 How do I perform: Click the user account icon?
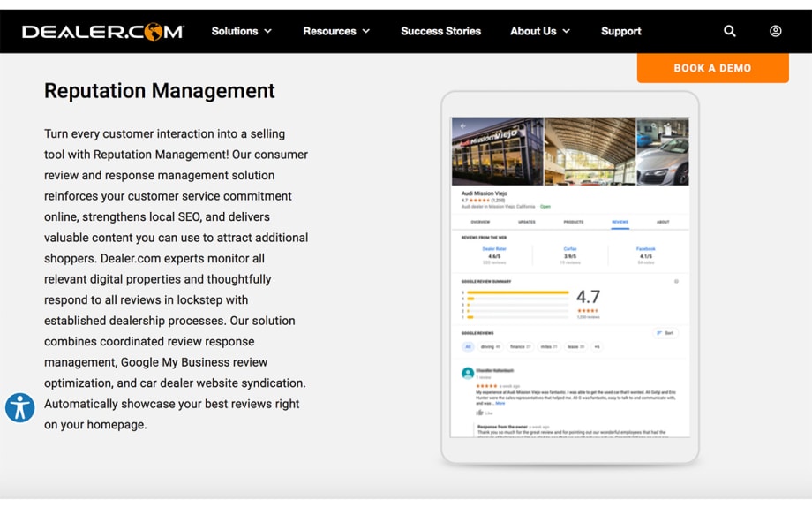[775, 31]
